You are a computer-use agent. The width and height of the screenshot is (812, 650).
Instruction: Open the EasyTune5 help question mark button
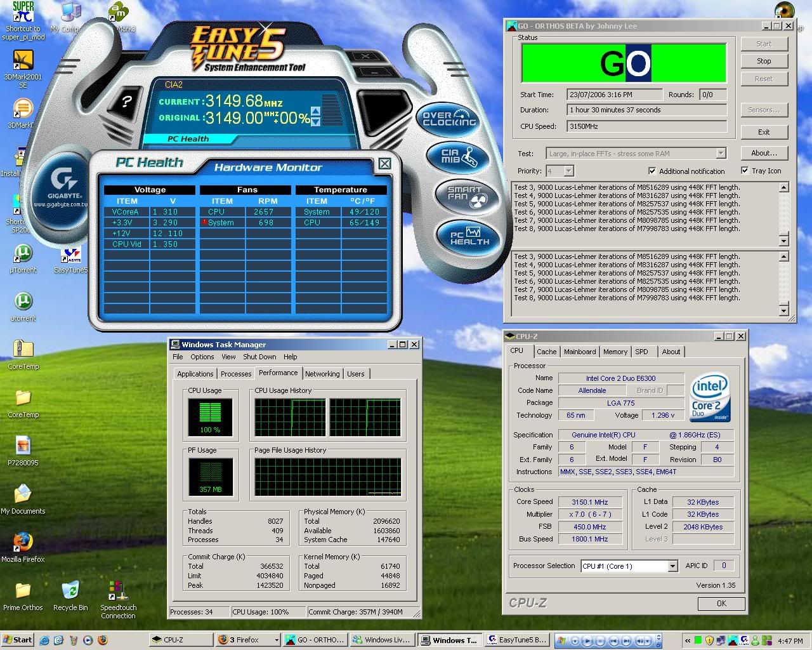point(127,102)
